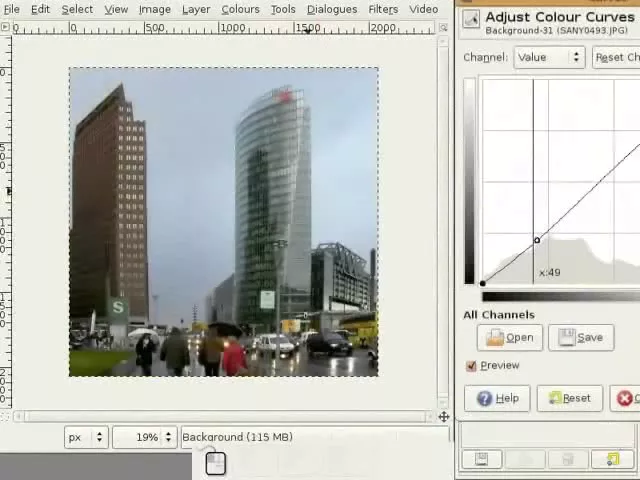Click the top horizontal ruler
The image size is (640, 480).
click(223, 28)
